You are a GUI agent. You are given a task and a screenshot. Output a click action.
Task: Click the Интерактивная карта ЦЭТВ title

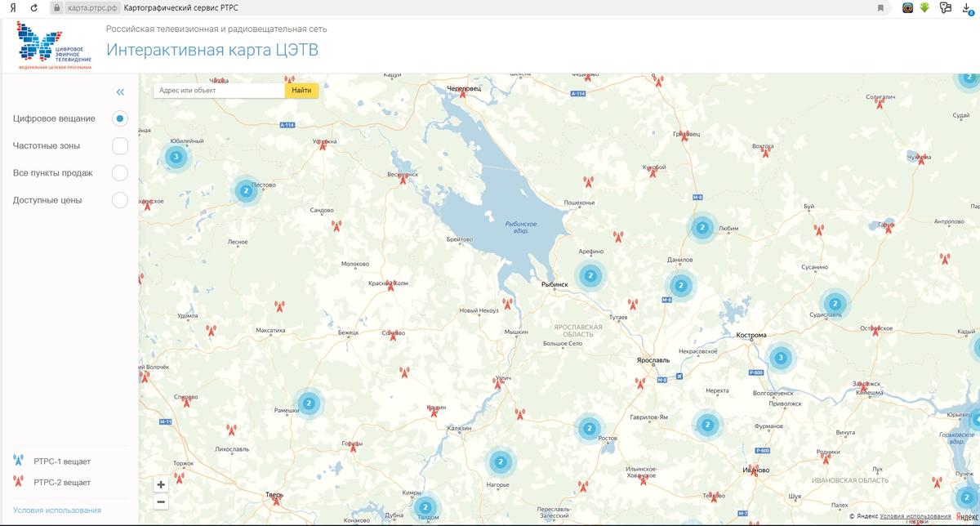(212, 51)
